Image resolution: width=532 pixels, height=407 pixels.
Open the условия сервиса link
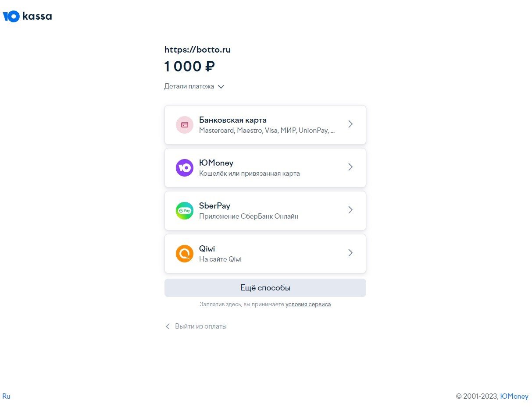[308, 304]
